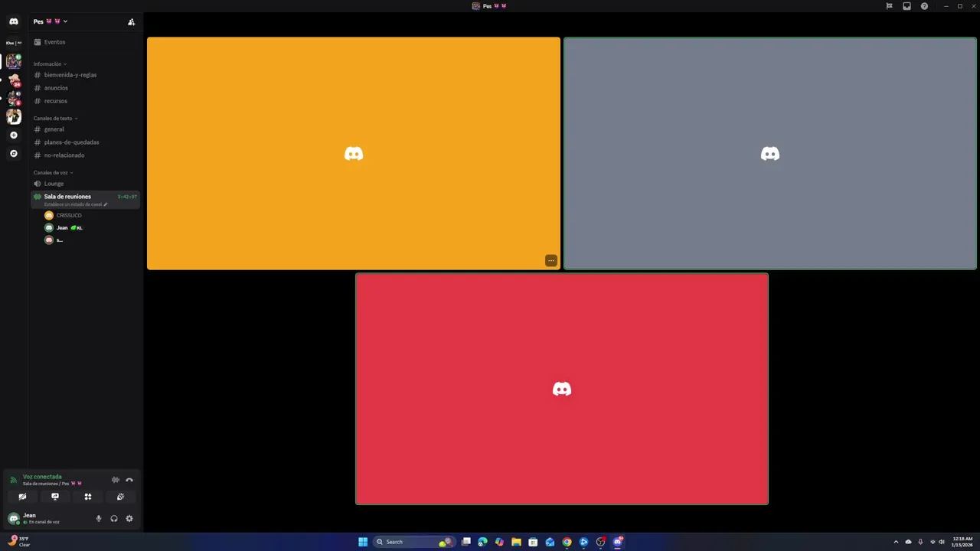Show hidden icons tray chevron
This screenshot has width=980, height=551.
pyautogui.click(x=896, y=542)
